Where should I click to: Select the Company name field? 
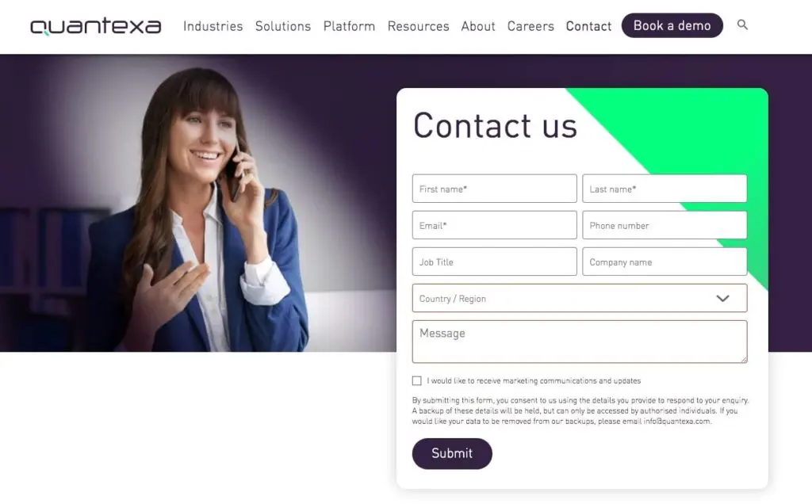coord(665,262)
